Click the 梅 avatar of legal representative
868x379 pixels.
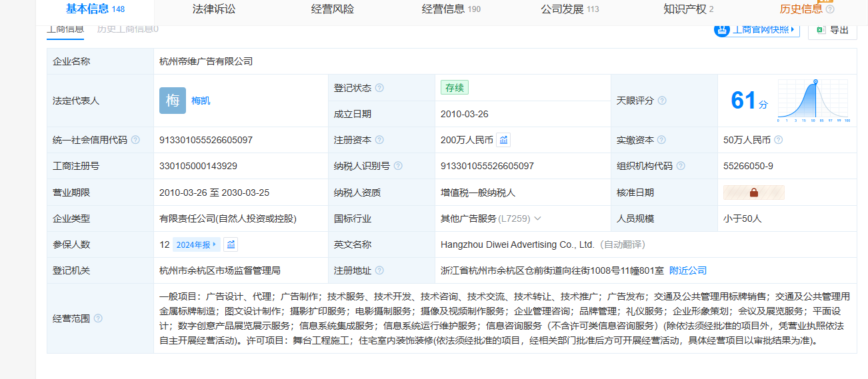click(x=173, y=101)
